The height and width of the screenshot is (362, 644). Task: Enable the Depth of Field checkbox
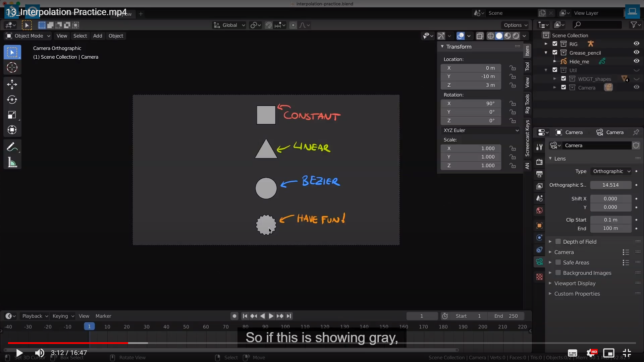(558, 242)
